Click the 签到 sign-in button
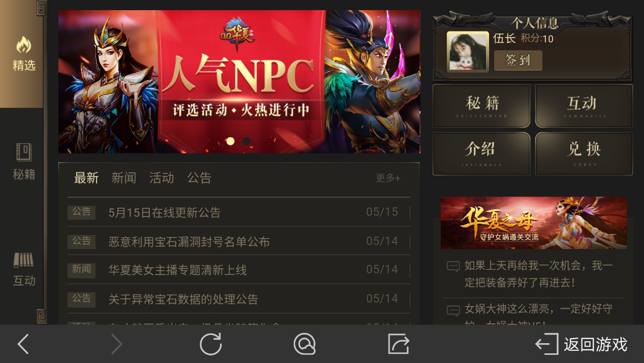 (518, 60)
